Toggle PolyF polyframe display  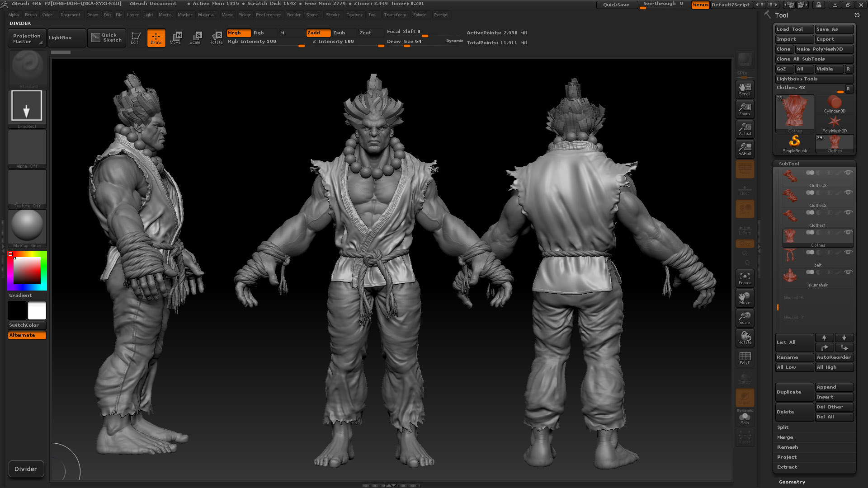(745, 357)
